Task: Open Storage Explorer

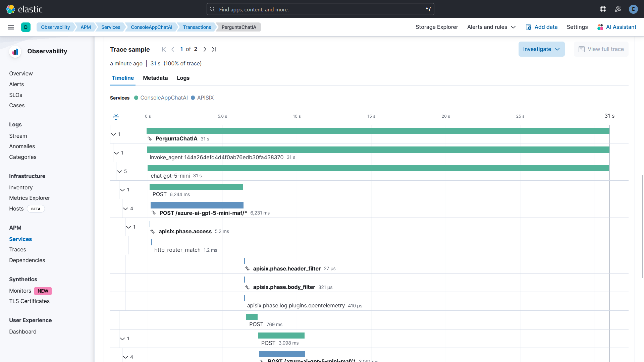Action: click(437, 27)
